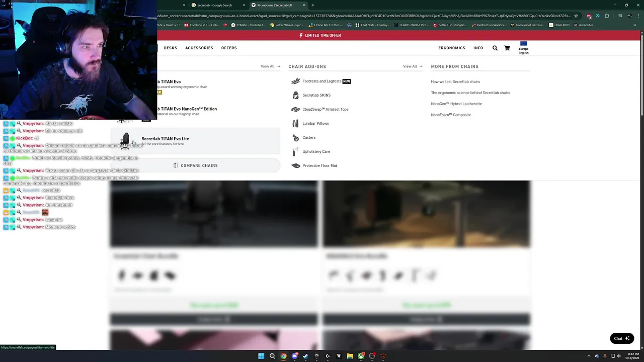Open Epic Games launcher from taskbar
The width and height of the screenshot is (644, 362).
[316, 356]
